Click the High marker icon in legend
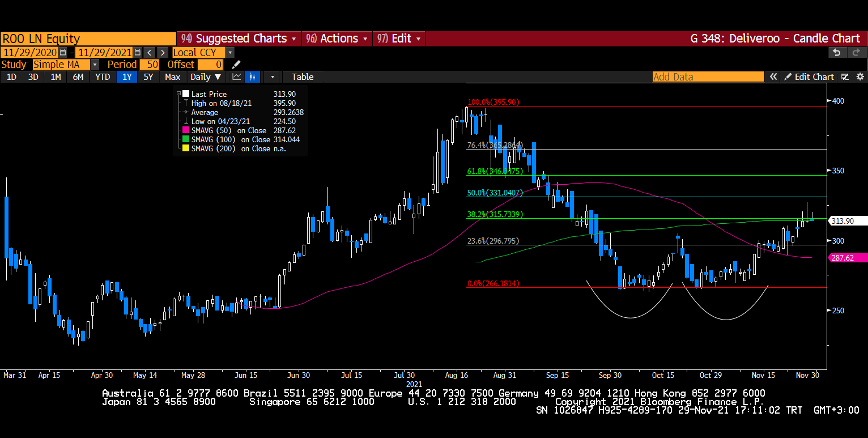 click(x=185, y=103)
